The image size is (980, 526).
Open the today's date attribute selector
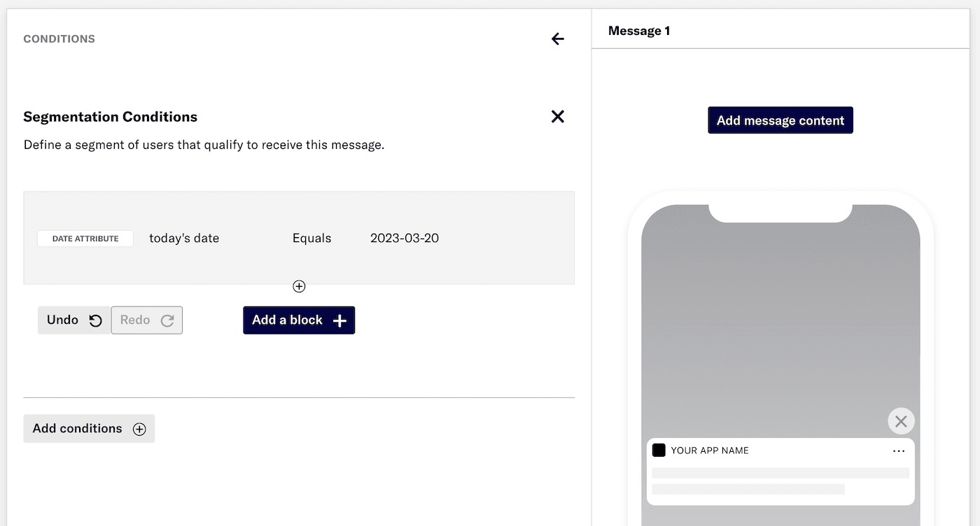point(184,239)
